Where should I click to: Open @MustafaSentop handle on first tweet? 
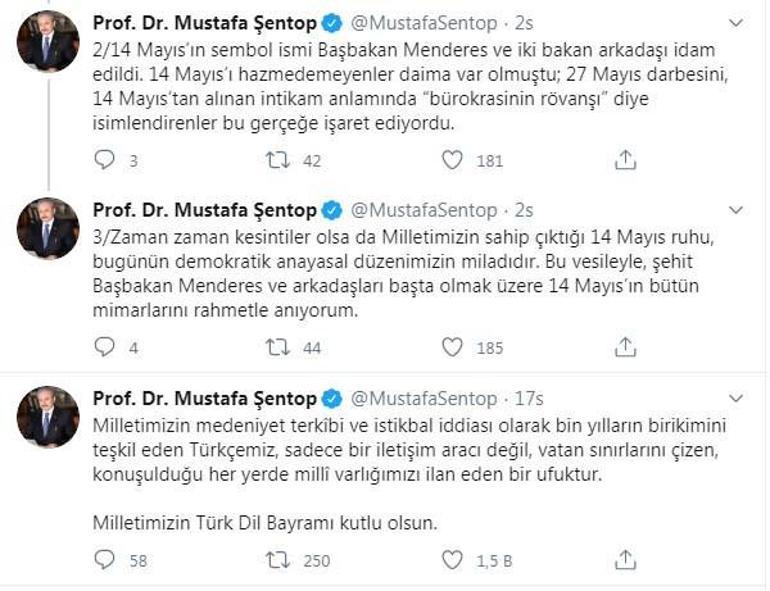click(423, 22)
